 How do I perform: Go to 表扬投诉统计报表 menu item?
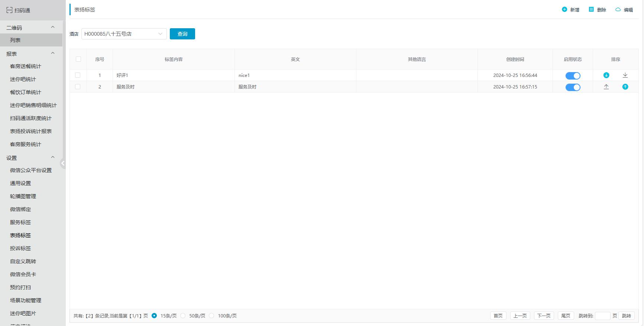point(31,131)
